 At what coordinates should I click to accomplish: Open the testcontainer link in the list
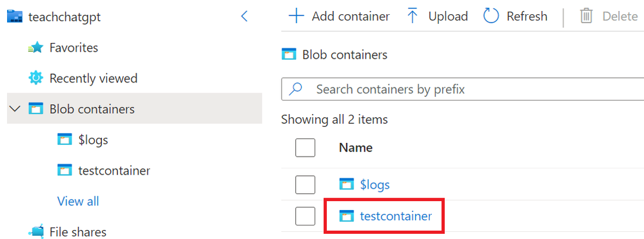pyautogui.click(x=396, y=216)
